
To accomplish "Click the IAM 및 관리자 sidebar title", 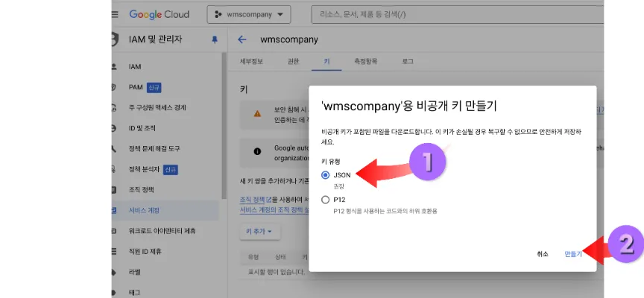I will pyautogui.click(x=155, y=39).
